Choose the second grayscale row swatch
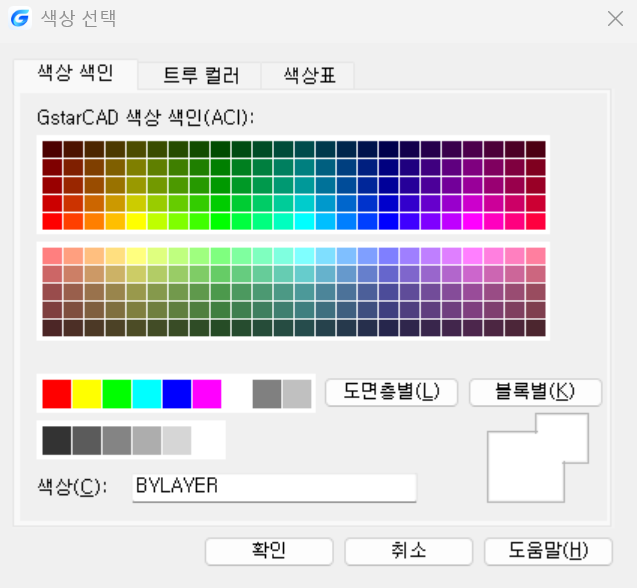The image size is (637, 588). (87, 440)
